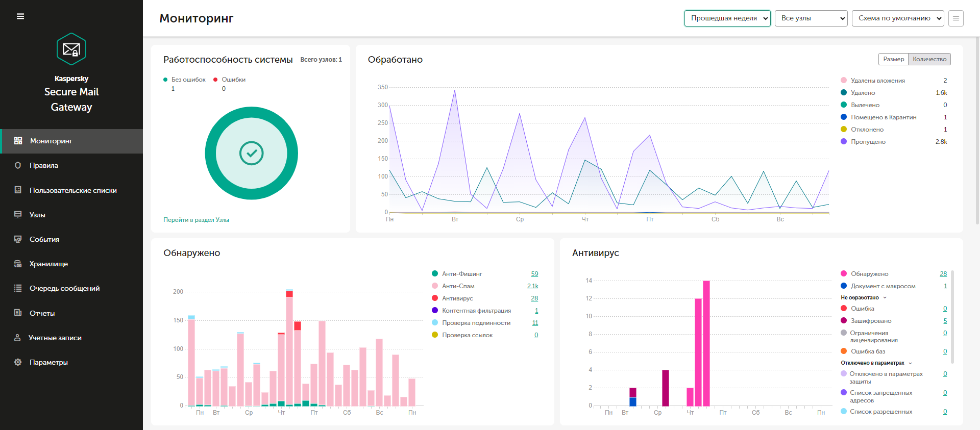The width and height of the screenshot is (980, 430).
Task: Click the Антивирус legend scrollbar
Action: [x=952, y=317]
